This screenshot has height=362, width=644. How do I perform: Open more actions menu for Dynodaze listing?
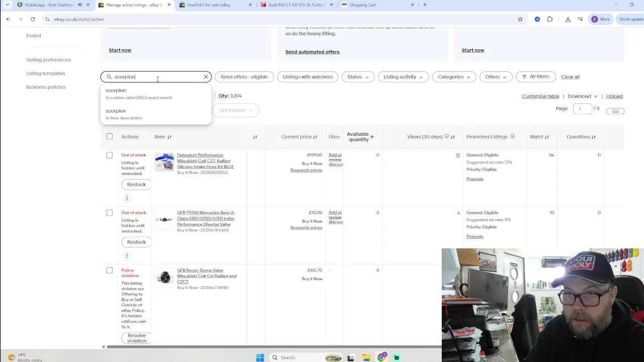tap(127, 198)
